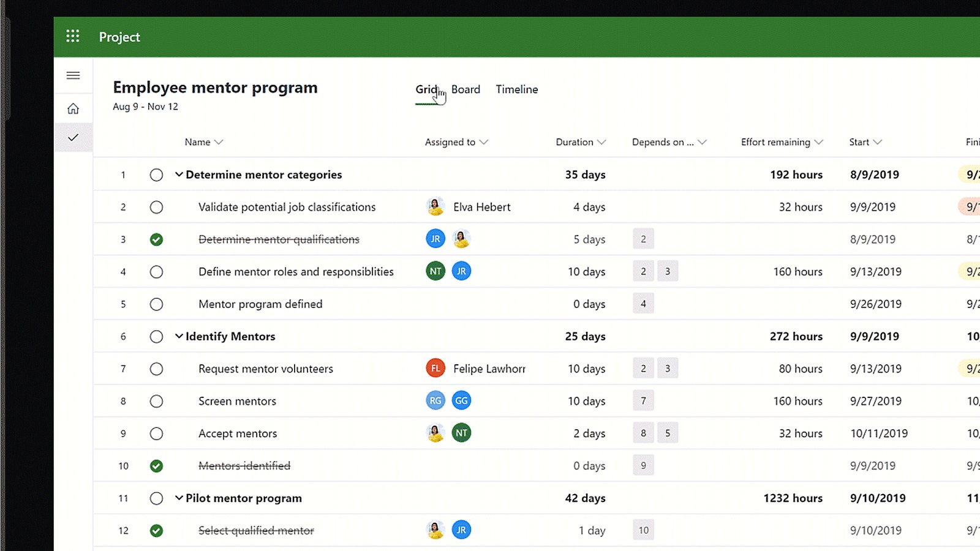Screen dimensions: 980x551
Task: Click the NT avatar on row 4
Action: [x=435, y=271]
